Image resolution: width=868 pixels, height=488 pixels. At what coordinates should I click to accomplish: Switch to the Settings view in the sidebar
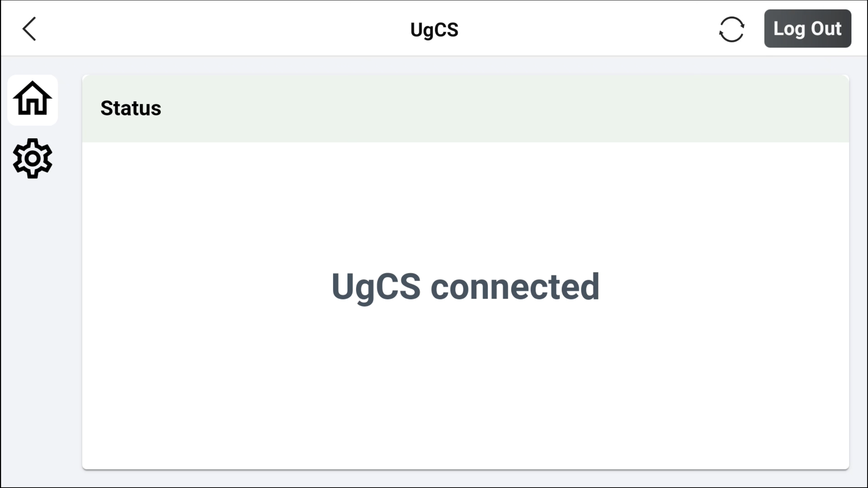(x=33, y=158)
